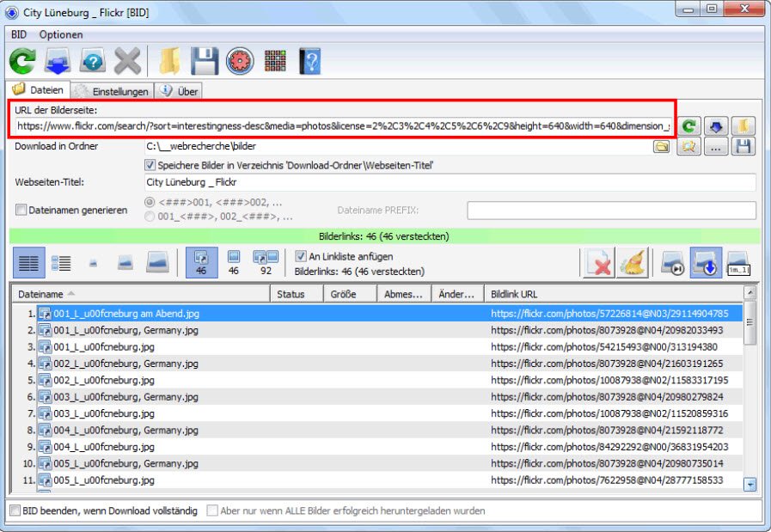
Task: Sort list by Dateiname column header
Action: point(141,294)
